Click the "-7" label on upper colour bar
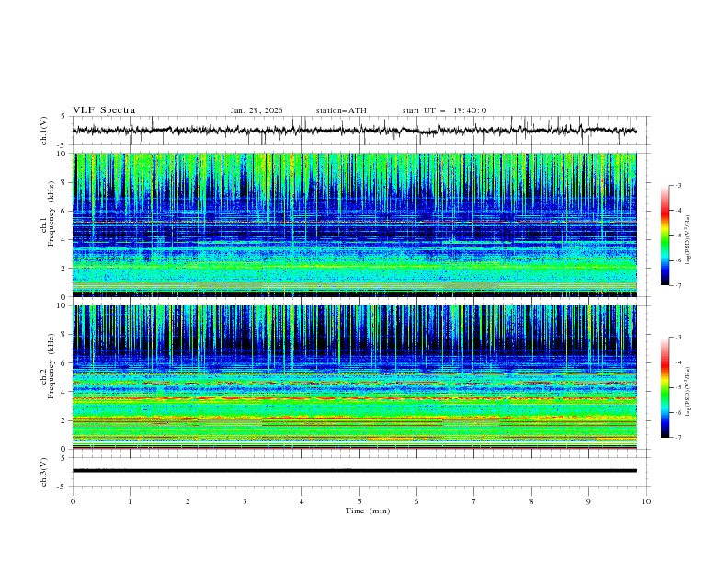 pyautogui.click(x=678, y=286)
